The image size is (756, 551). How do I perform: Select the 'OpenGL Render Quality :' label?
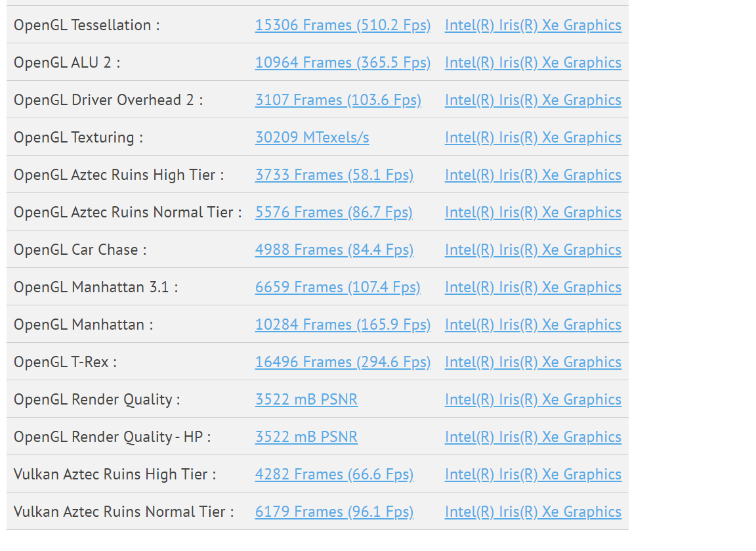97,399
